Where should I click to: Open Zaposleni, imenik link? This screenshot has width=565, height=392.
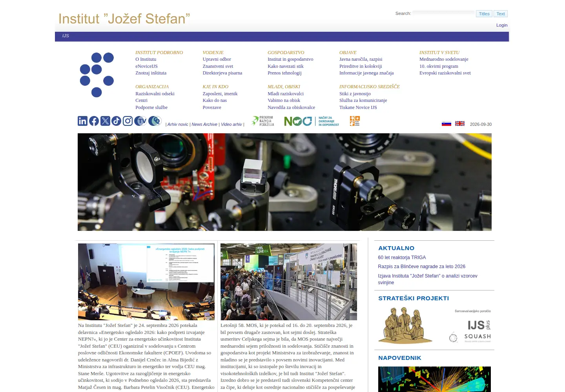(220, 94)
